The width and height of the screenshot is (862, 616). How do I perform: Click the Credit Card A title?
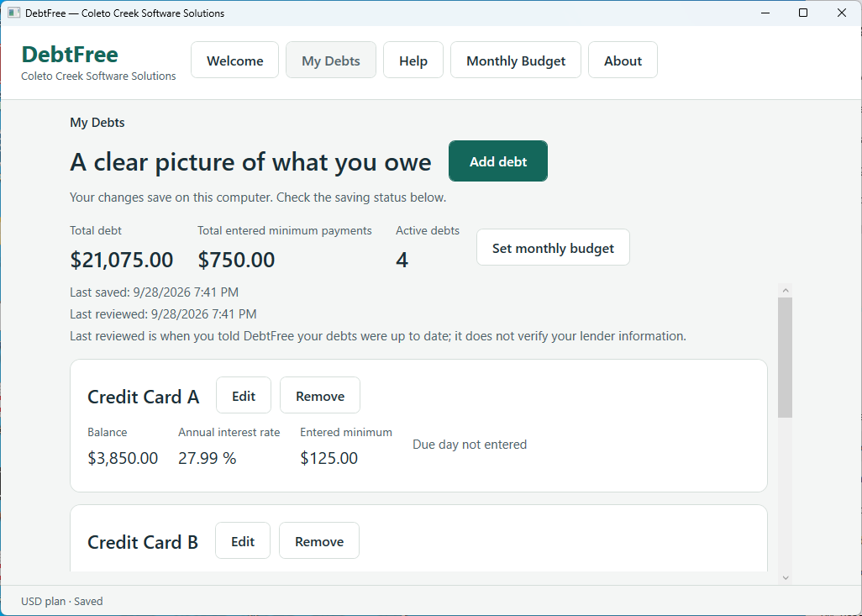[143, 397]
